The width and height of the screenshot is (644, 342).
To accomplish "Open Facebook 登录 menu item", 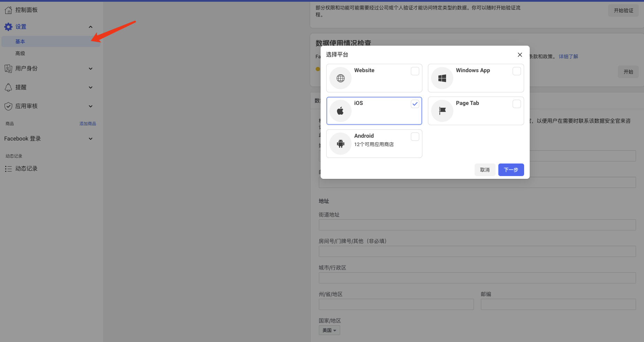I will pyautogui.click(x=22, y=139).
